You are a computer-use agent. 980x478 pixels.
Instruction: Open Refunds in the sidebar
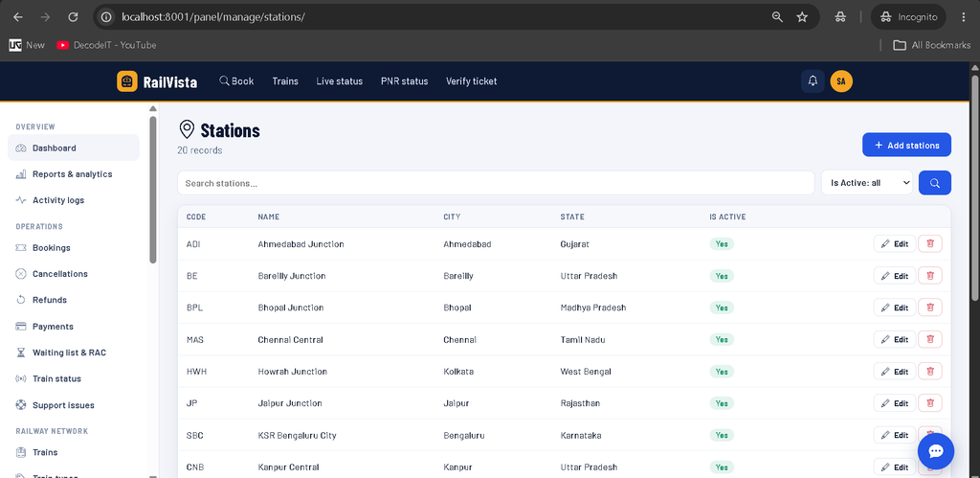pyautogui.click(x=73, y=300)
